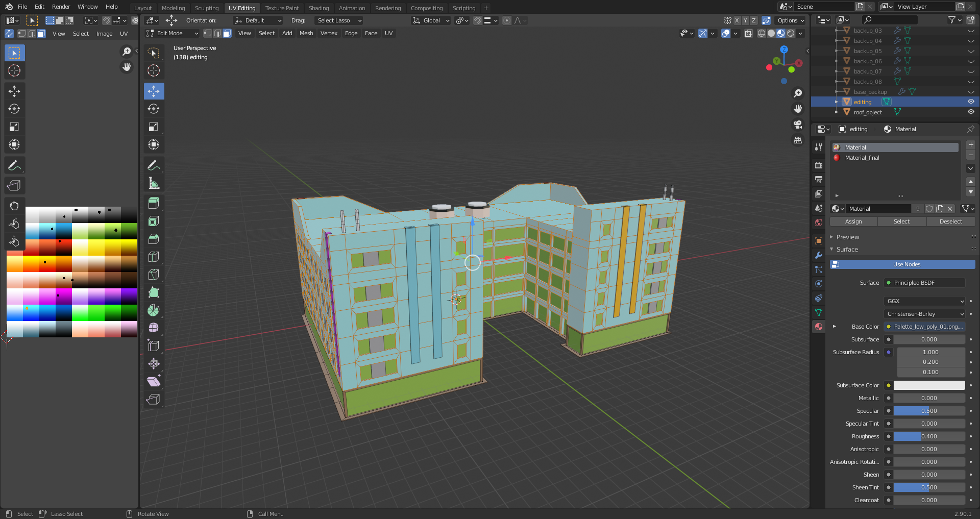Select the Inset Faces tool

[154, 221]
